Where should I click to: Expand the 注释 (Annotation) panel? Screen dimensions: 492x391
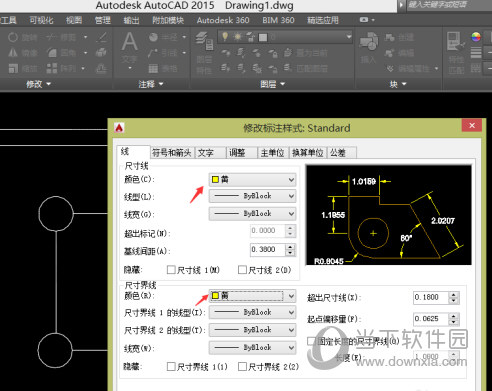[151, 84]
